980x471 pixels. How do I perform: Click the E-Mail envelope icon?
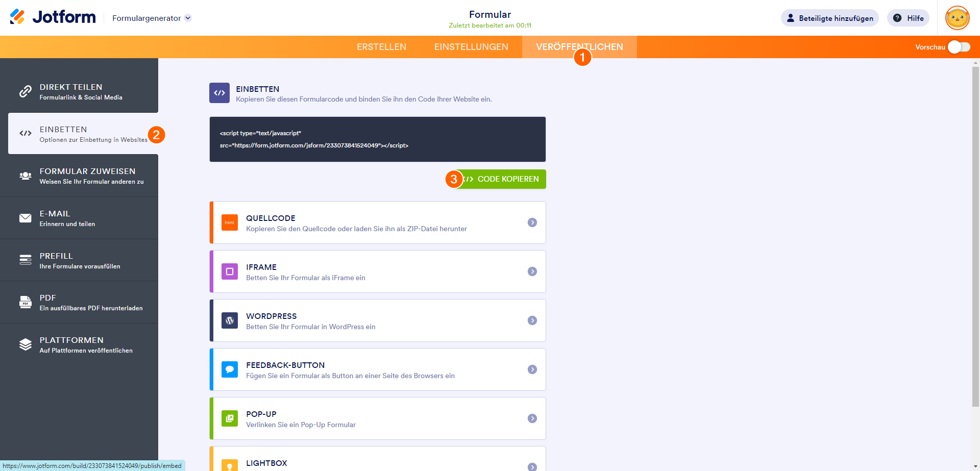(26, 218)
